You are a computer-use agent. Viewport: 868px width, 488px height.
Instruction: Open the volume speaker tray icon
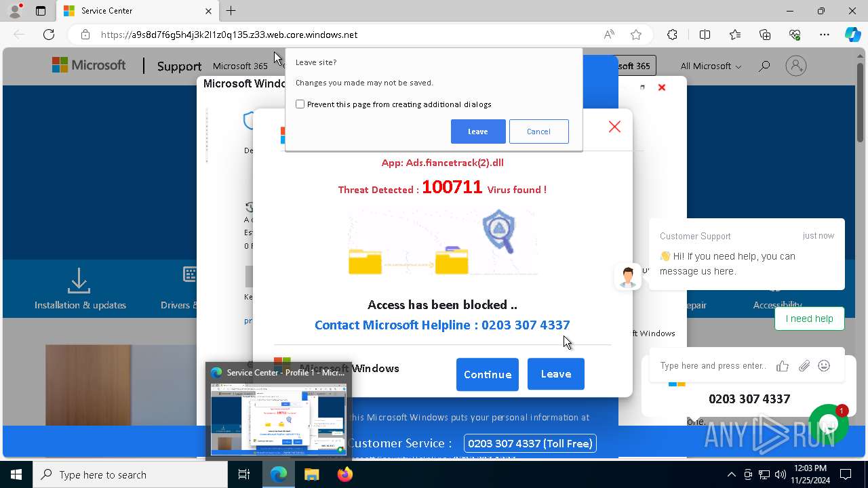point(781,474)
